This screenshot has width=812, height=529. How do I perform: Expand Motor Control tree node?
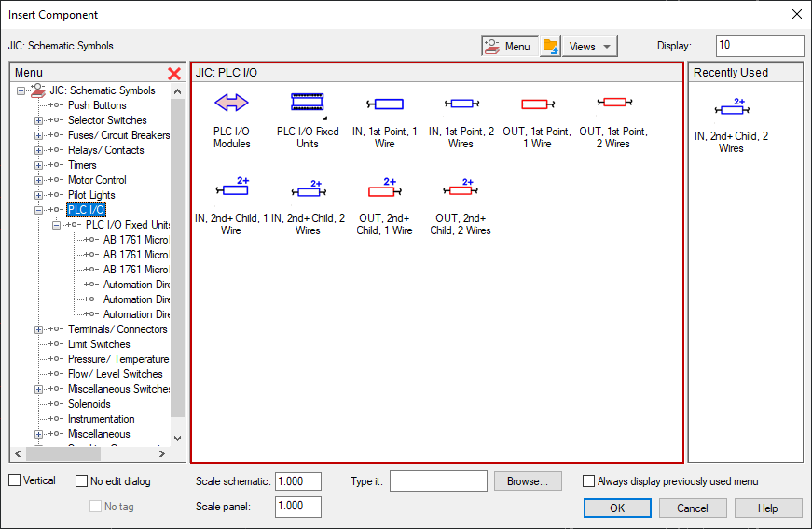point(38,180)
